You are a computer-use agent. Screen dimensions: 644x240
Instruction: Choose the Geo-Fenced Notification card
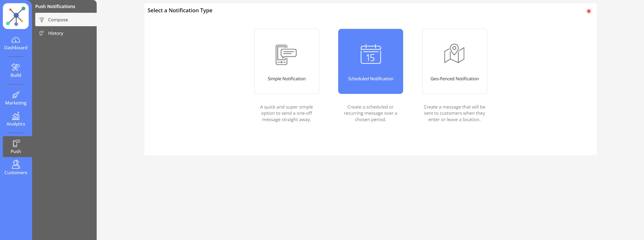tap(454, 61)
